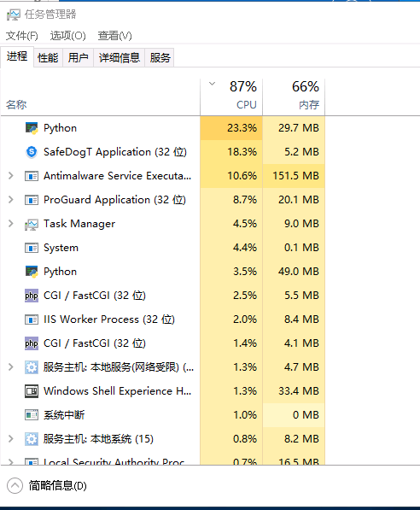420x510 pixels.
Task: Click gear icon of 服务主机: 本地服务(网络受限)
Action: click(32, 367)
